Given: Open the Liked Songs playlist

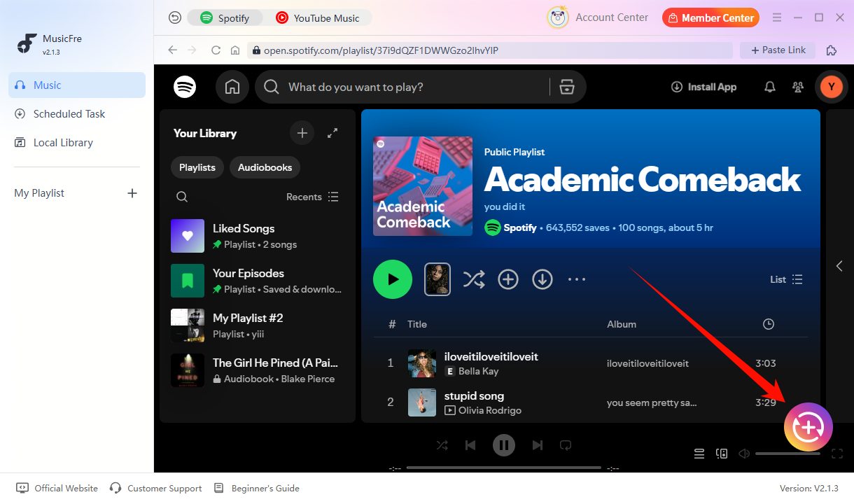Looking at the screenshot, I should [258, 236].
